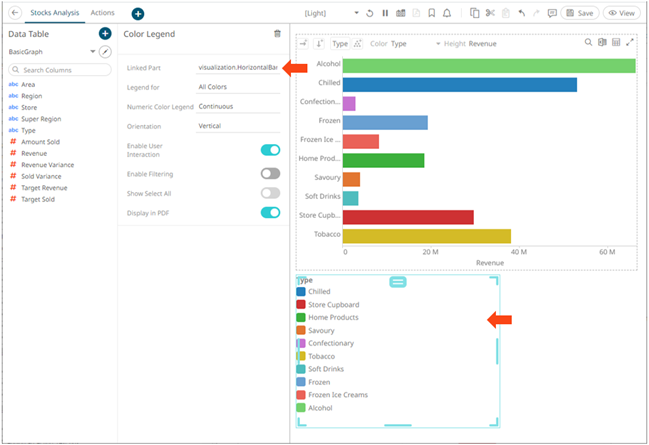
Task: Turn off the Display in PDF toggle
Action: [x=270, y=212]
